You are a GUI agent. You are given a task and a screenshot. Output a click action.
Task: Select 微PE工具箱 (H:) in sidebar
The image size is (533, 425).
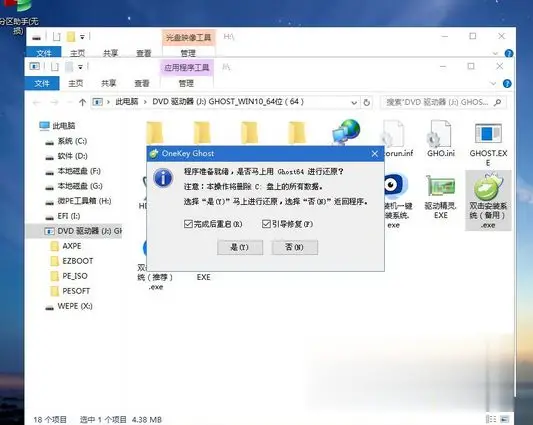tap(78, 201)
